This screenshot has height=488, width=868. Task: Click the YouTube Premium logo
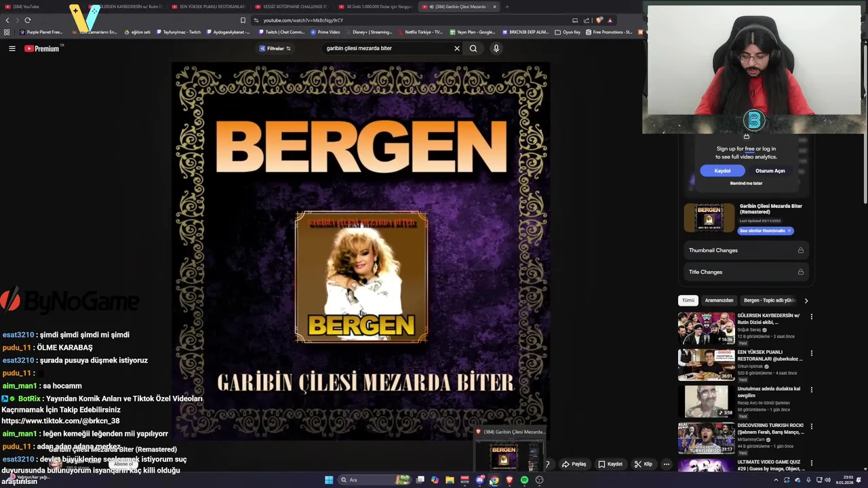tap(42, 48)
